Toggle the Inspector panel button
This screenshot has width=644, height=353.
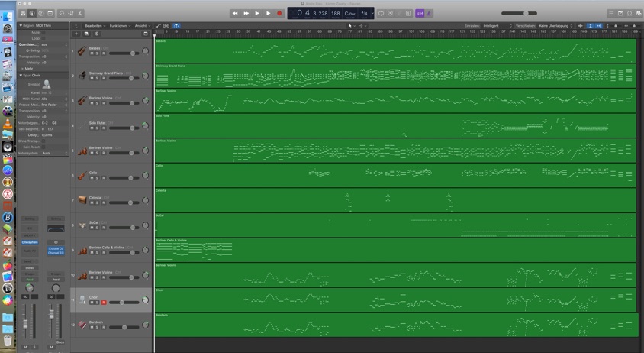pos(32,13)
